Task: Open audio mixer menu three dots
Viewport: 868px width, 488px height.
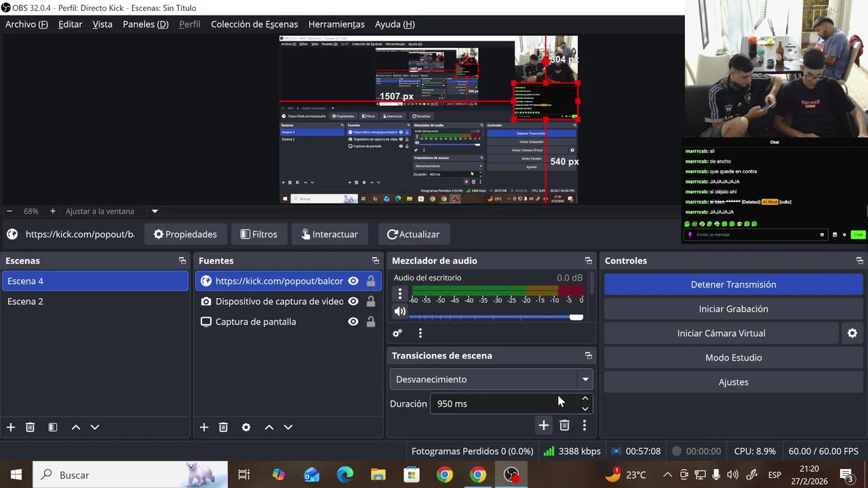Action: click(420, 333)
